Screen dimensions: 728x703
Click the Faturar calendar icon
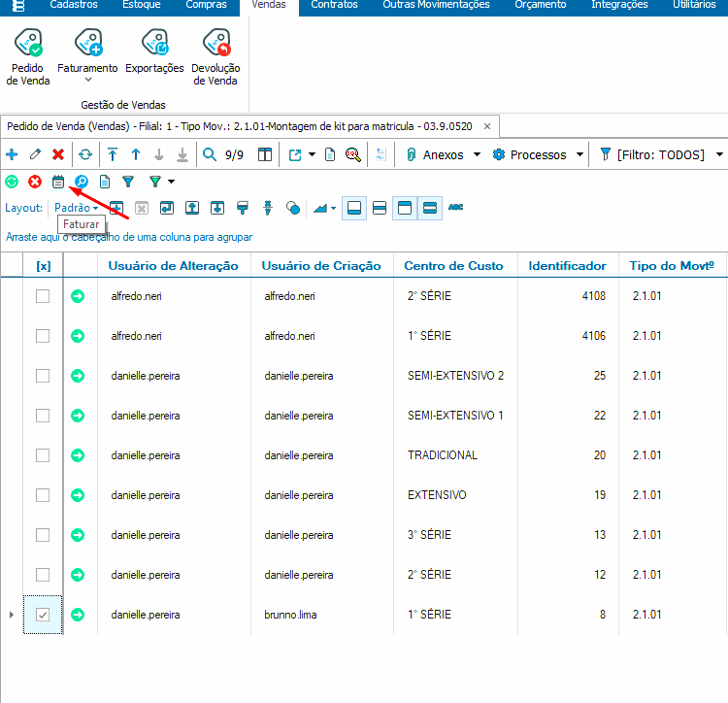click(x=58, y=182)
